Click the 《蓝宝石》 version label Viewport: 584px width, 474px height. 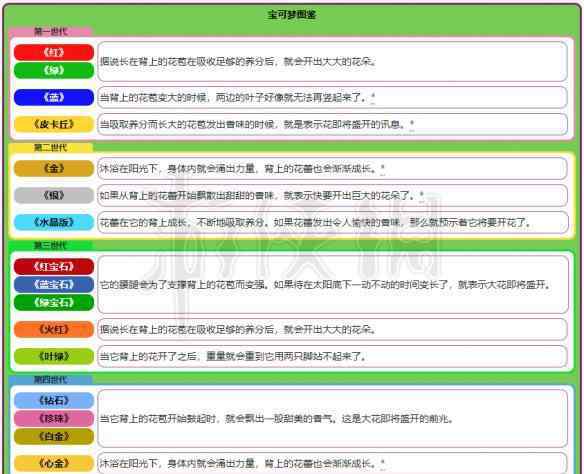click(54, 284)
